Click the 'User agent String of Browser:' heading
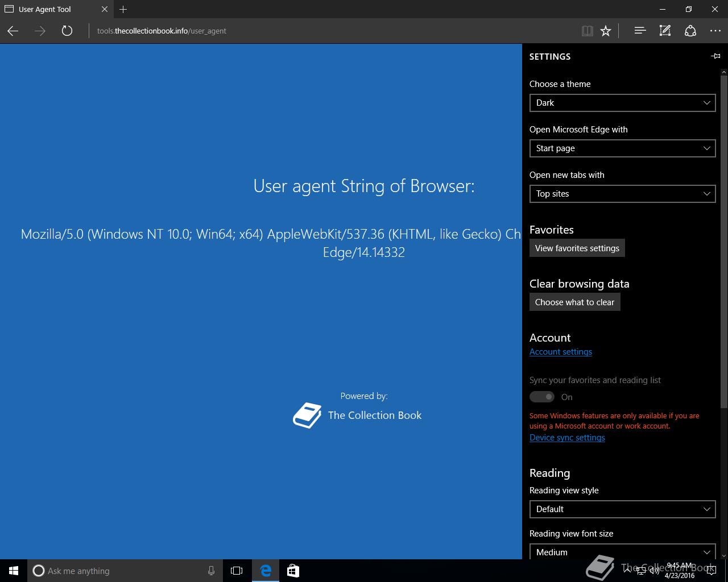Viewport: 728px width, 582px height. point(364,186)
